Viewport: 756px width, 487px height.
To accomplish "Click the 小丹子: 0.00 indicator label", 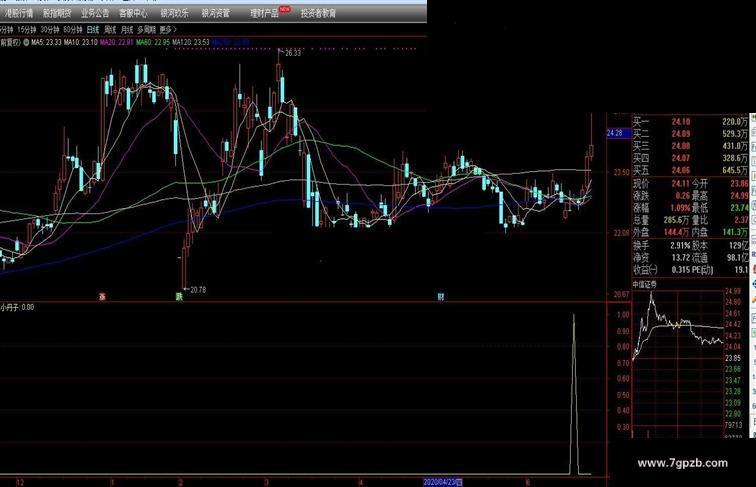I will click(x=17, y=307).
